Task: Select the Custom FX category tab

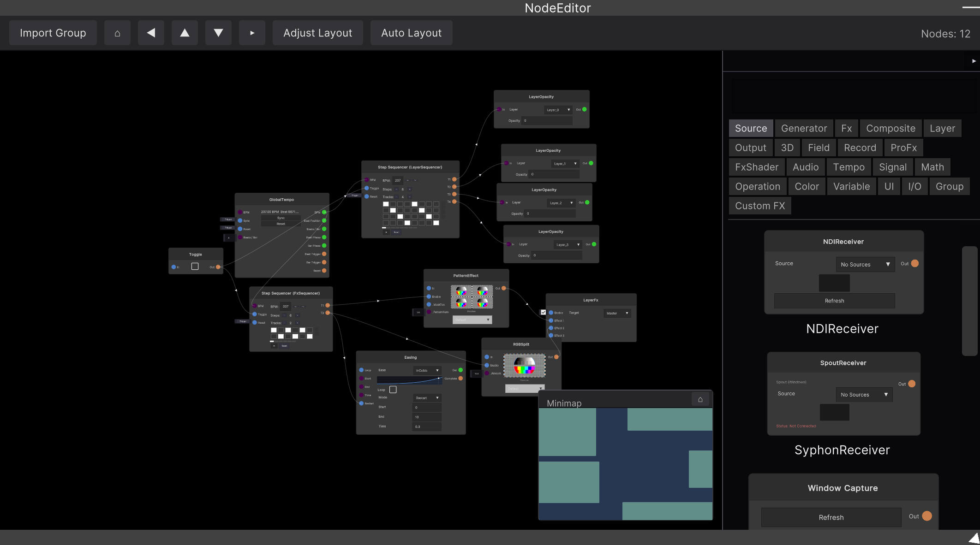Action: [760, 206]
